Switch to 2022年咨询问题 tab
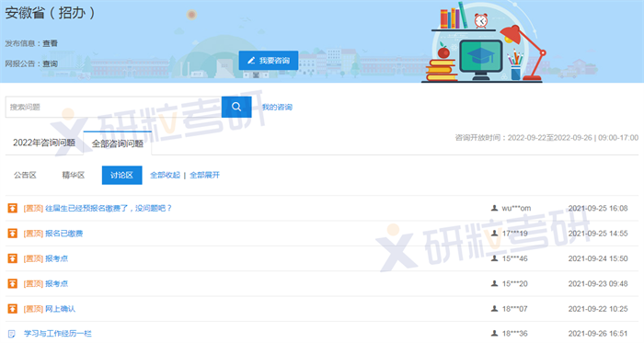This screenshot has width=644, height=343. (x=44, y=143)
